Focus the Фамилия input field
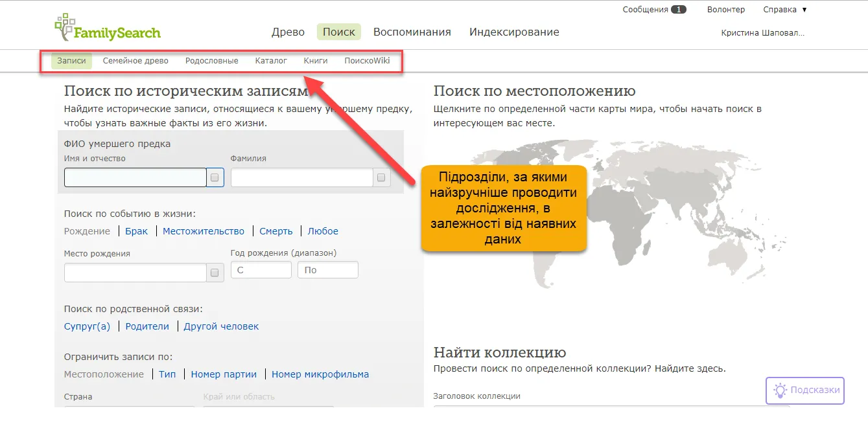The width and height of the screenshot is (868, 428). pyautogui.click(x=301, y=177)
